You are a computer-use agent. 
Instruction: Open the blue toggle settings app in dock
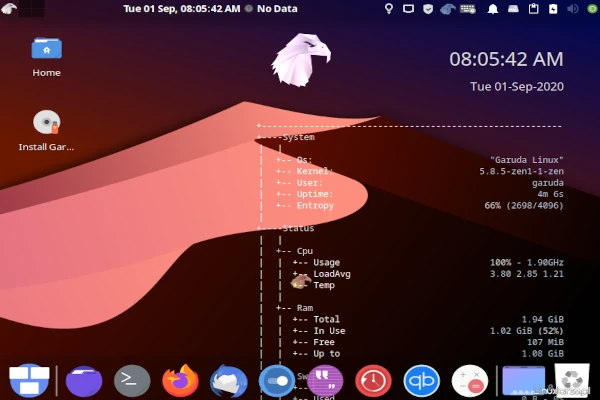(277, 381)
